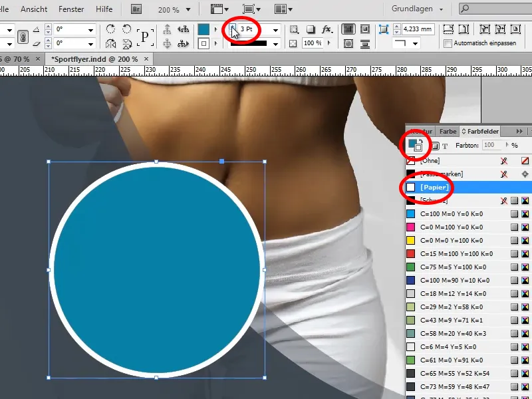Select swatch C=15 M=100 Y=100 K=0

[x=468, y=254]
